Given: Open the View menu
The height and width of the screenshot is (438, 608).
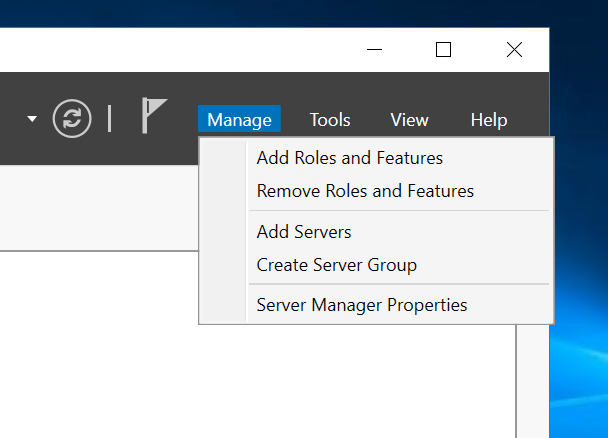Looking at the screenshot, I should click(x=409, y=120).
